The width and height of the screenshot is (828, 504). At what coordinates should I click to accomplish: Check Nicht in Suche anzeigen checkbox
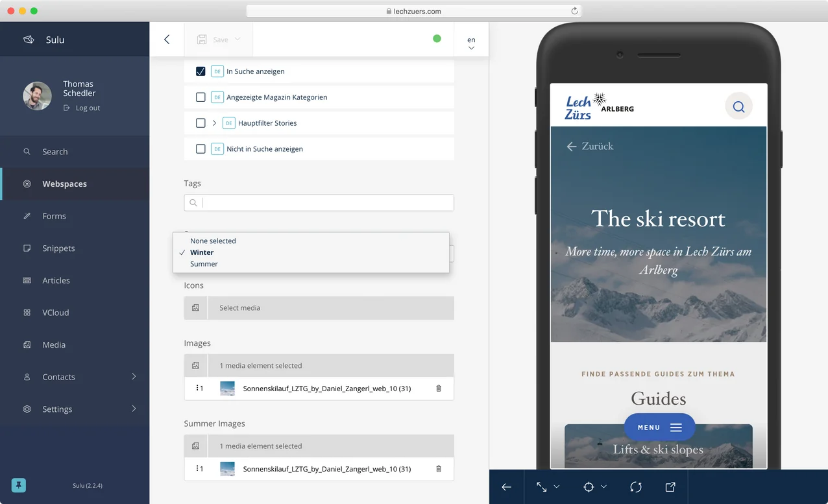click(x=201, y=149)
